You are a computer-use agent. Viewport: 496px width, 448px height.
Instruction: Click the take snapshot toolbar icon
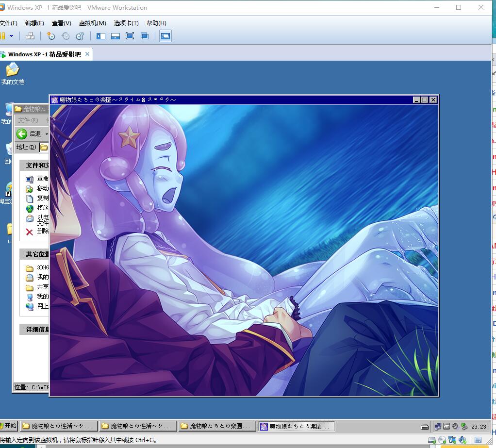(51, 36)
